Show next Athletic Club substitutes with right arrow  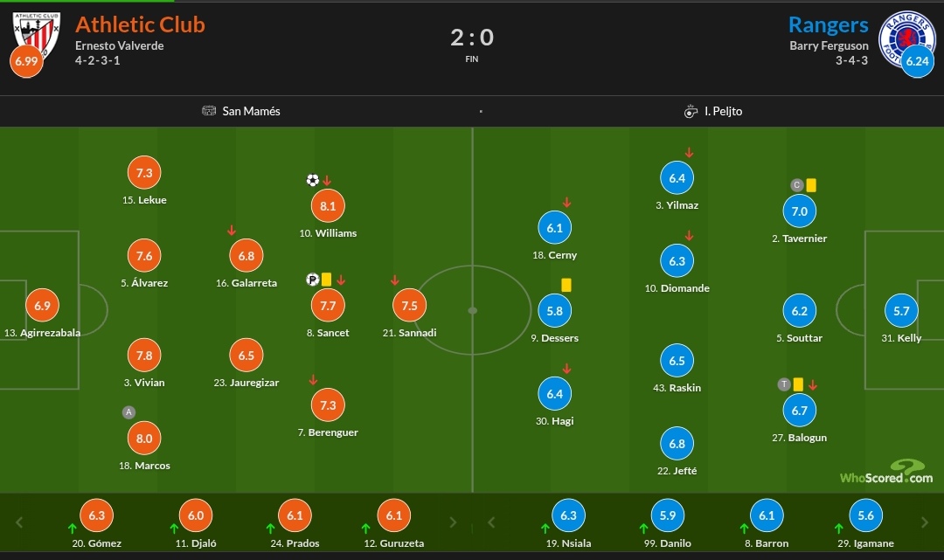(453, 522)
